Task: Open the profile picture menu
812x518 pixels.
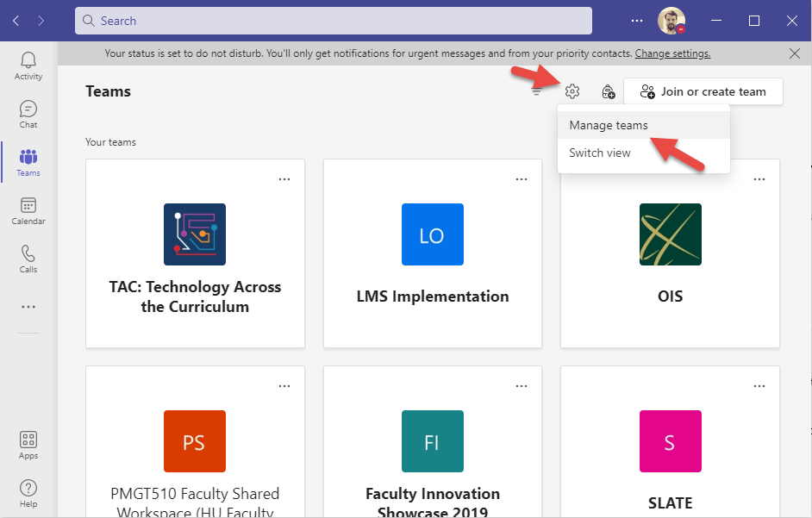Action: click(x=671, y=21)
